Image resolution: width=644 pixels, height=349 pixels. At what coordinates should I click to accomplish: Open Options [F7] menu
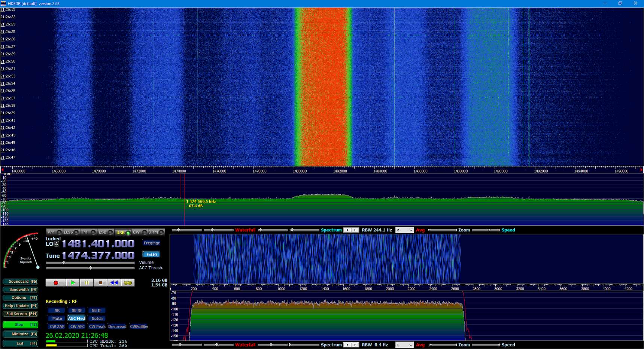pos(21,298)
